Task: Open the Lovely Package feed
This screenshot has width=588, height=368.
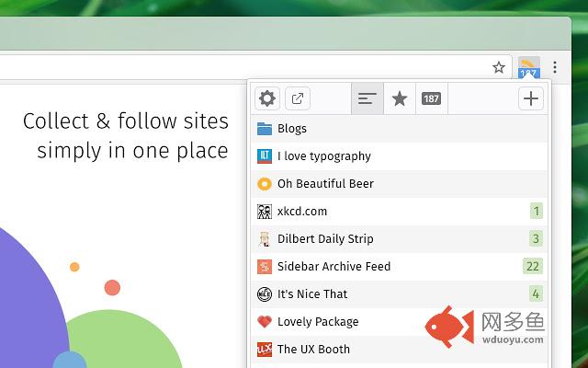Action: 399,322
